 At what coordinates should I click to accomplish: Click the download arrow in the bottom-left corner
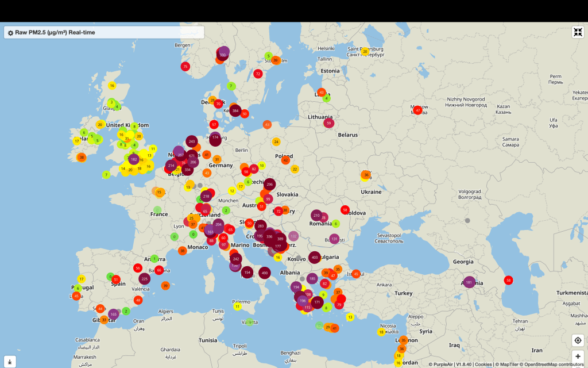point(10,362)
